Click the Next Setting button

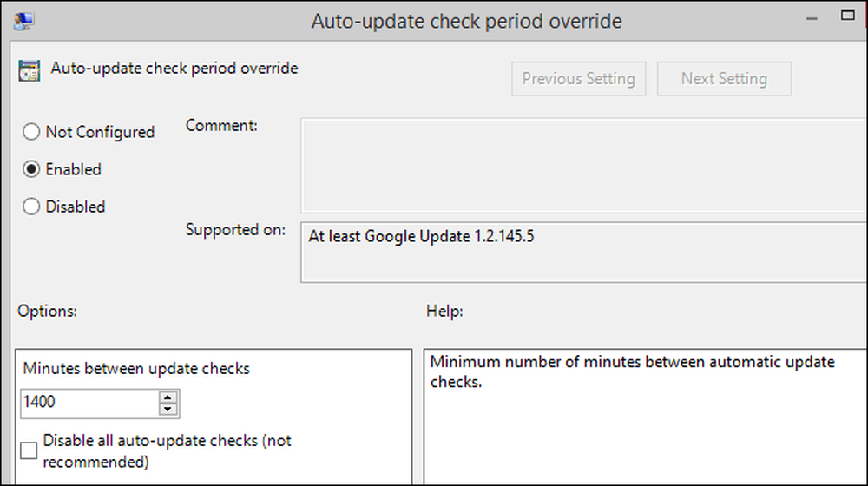(x=724, y=79)
